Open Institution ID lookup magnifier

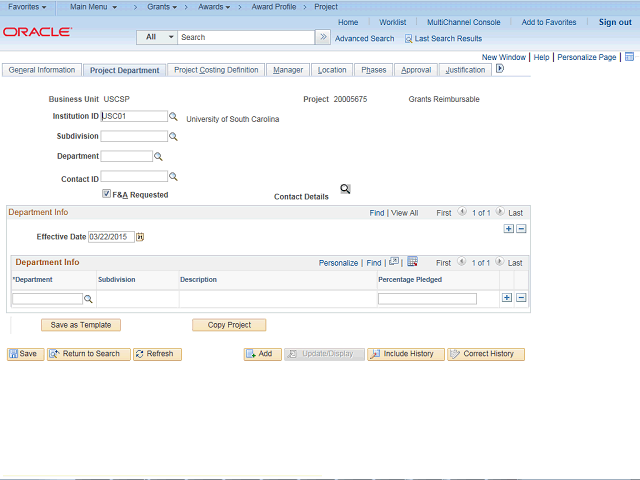[x=173, y=116]
